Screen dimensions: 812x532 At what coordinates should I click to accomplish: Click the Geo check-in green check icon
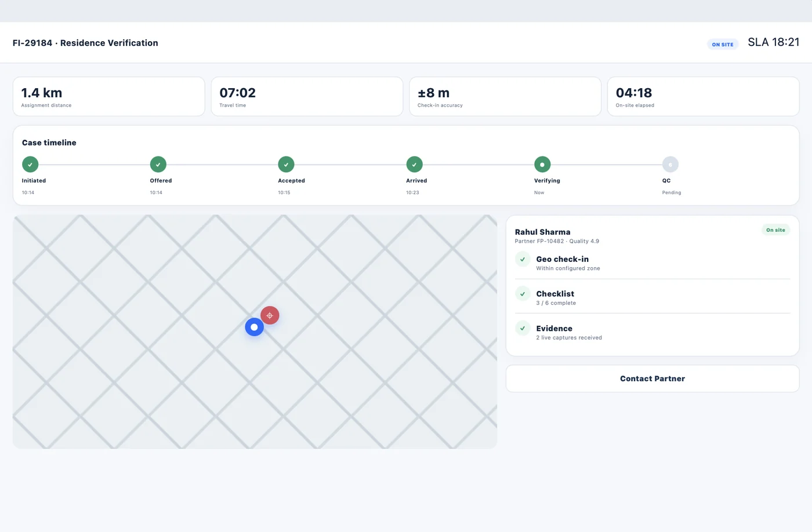click(x=523, y=259)
